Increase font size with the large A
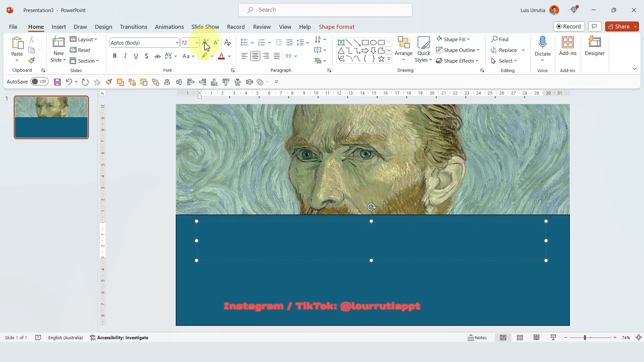The width and height of the screenshot is (644, 362). (205, 43)
